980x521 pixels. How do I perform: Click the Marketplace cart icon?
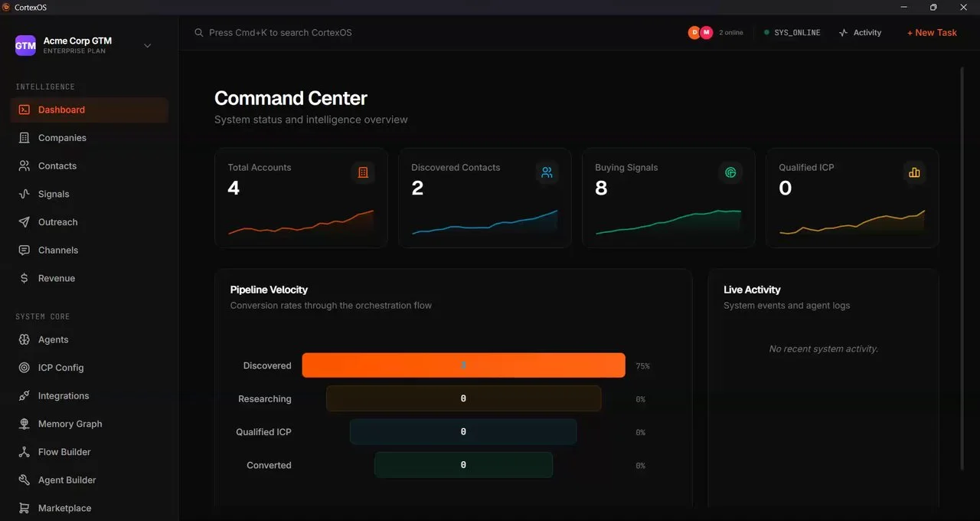point(24,508)
